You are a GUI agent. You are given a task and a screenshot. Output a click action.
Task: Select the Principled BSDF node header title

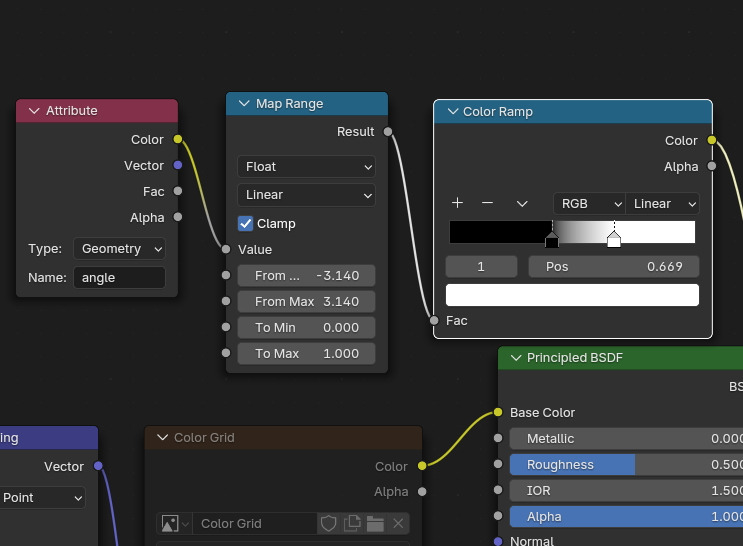tap(575, 358)
